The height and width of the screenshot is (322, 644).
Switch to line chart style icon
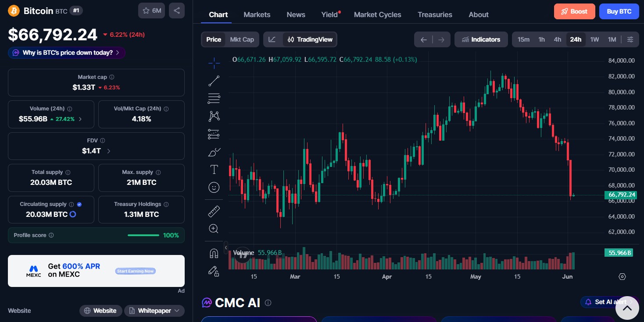click(x=272, y=39)
